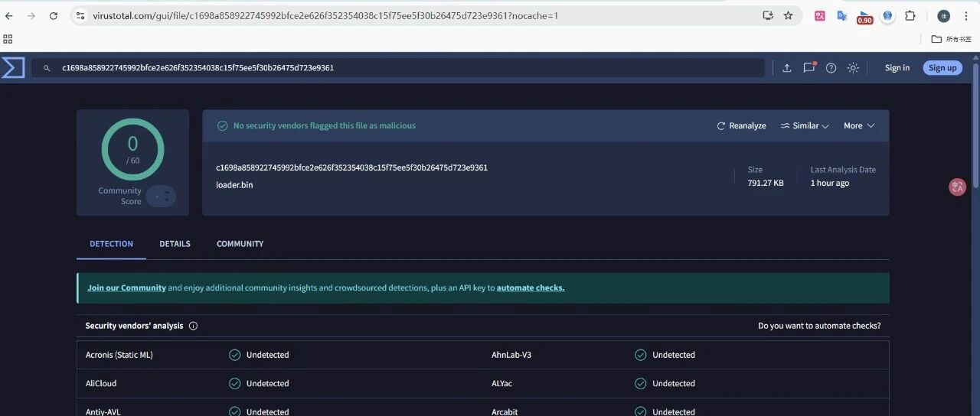Click the Reanalyze button

[x=741, y=125]
